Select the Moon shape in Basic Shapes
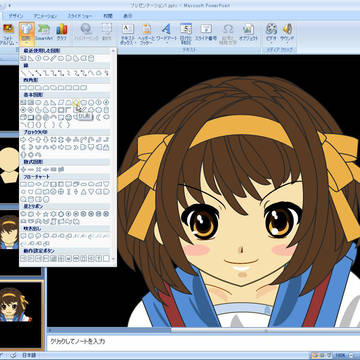 (x=98, y=117)
